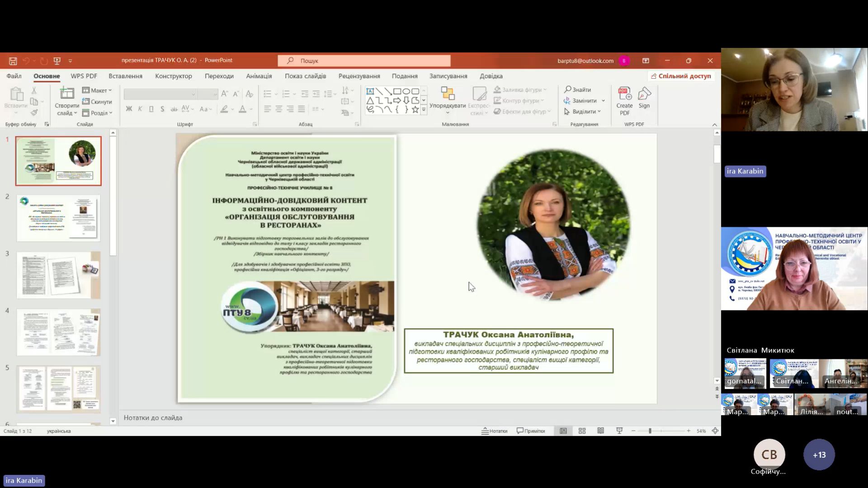Click Fit slide to window icon
868x488 pixels.
(715, 431)
